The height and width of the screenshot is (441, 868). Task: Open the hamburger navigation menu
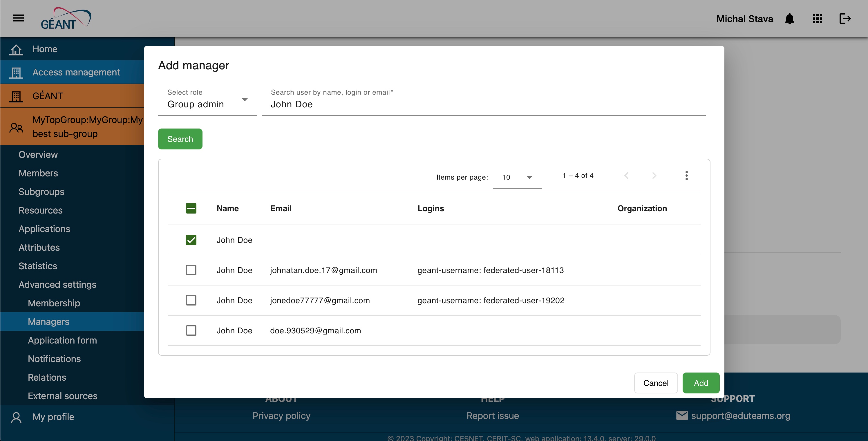19,18
